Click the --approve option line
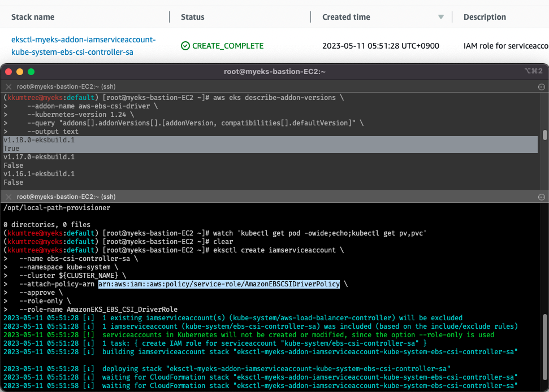The height and width of the screenshot is (392, 549). pyautogui.click(x=41, y=293)
